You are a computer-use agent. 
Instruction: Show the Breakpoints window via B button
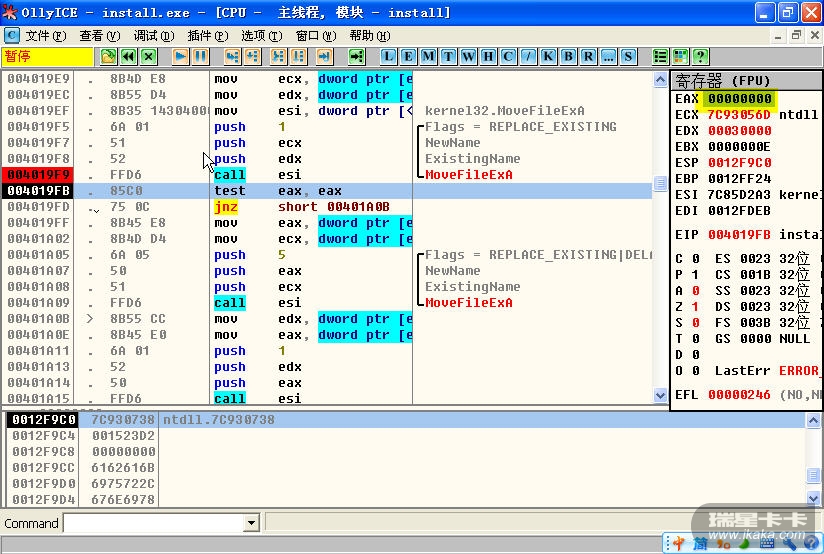pyautogui.click(x=569, y=56)
